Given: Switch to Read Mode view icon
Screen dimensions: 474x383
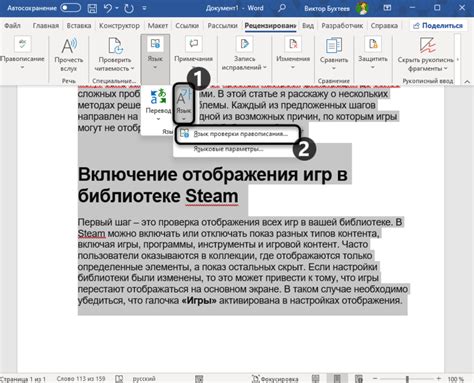Looking at the screenshot, I should pos(315,379).
